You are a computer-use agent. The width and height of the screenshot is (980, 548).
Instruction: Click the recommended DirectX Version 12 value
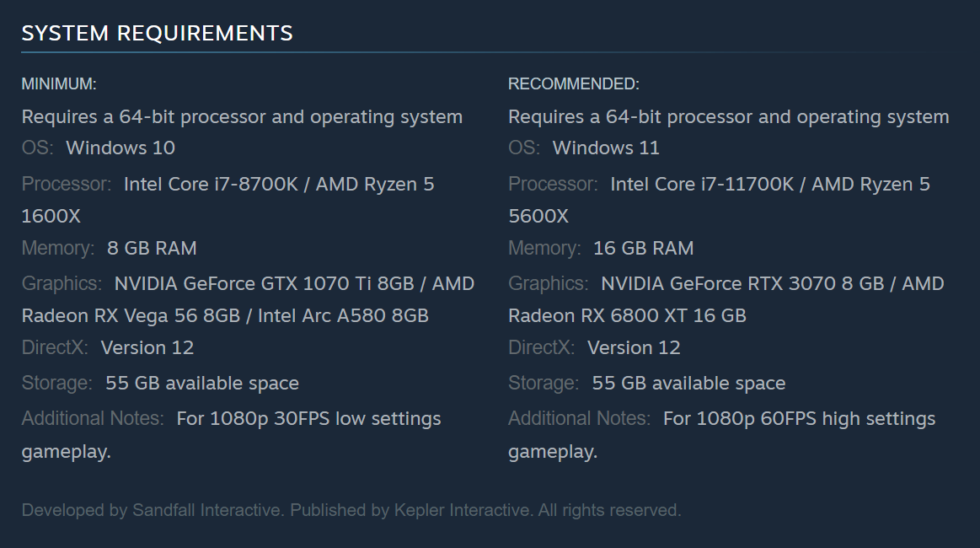(634, 347)
